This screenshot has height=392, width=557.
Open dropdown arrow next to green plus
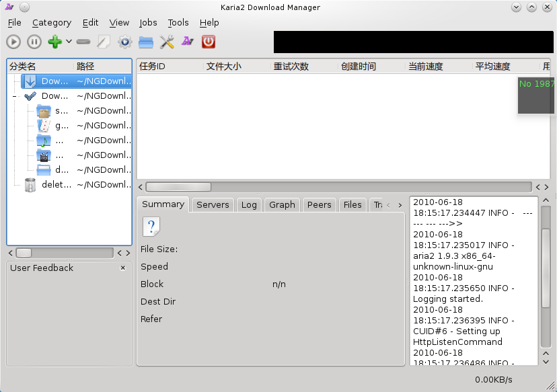pos(69,42)
